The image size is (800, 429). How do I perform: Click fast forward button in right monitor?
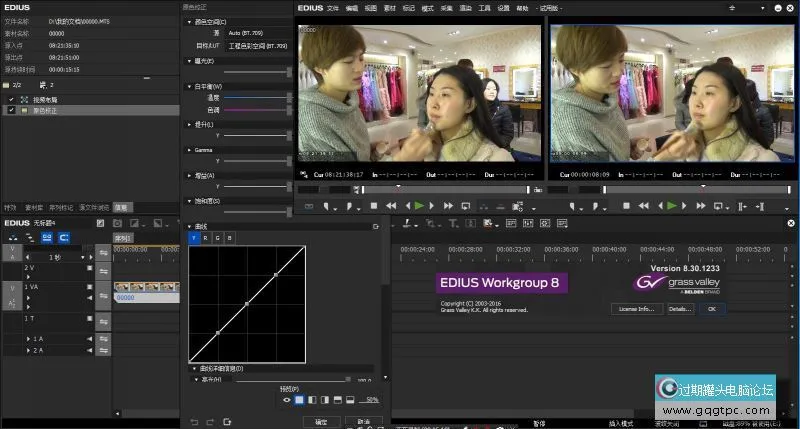tap(703, 205)
